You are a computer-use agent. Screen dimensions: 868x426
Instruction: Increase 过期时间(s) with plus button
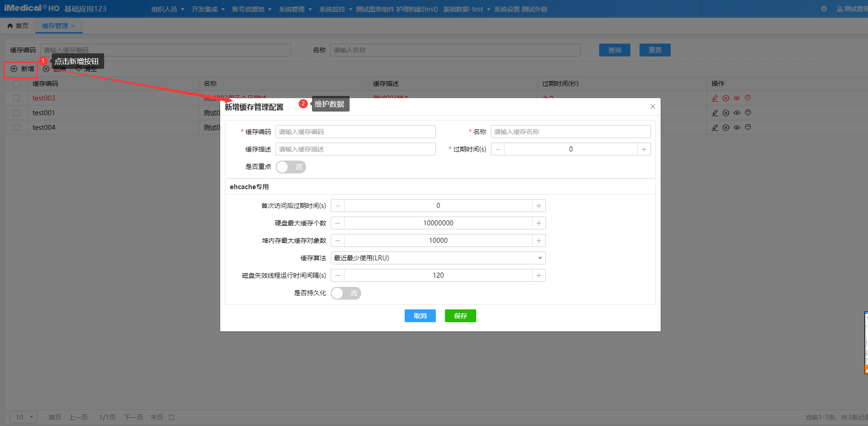point(644,149)
